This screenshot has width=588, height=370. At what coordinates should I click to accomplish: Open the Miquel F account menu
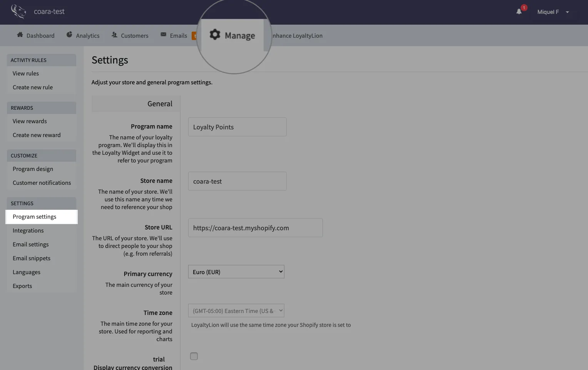[553, 12]
